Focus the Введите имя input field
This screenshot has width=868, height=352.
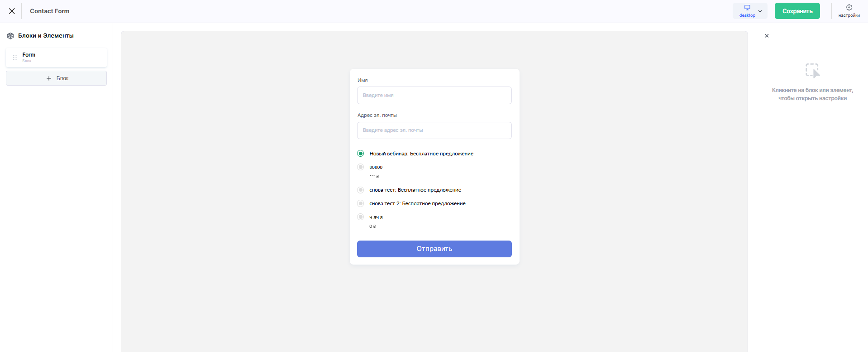coord(434,95)
